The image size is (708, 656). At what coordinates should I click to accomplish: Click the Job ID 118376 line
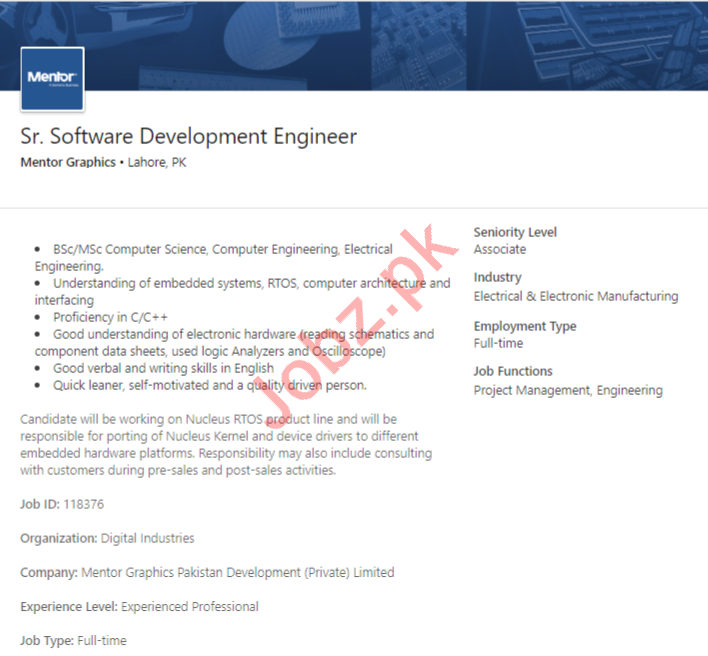62,504
